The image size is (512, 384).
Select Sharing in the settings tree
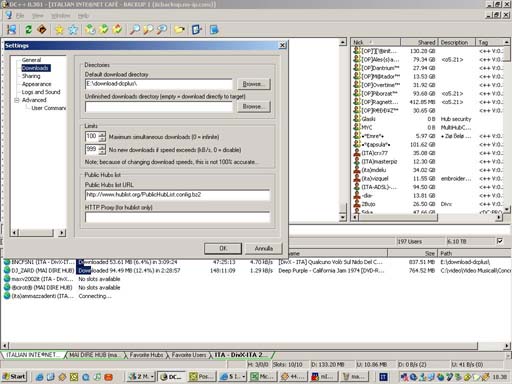(31, 76)
